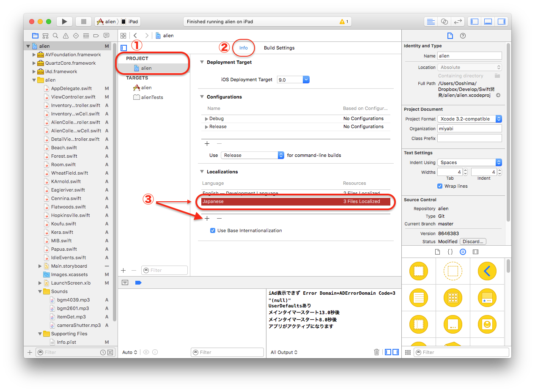Select the alien project in the list

pos(154,68)
